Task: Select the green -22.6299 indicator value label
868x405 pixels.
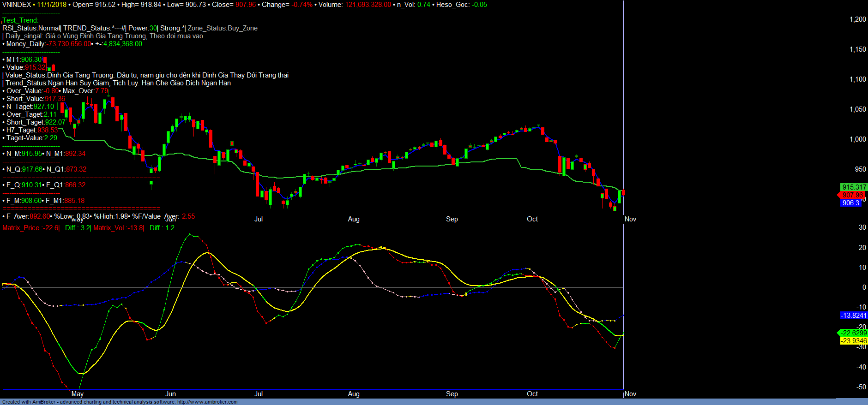Action: [x=854, y=333]
